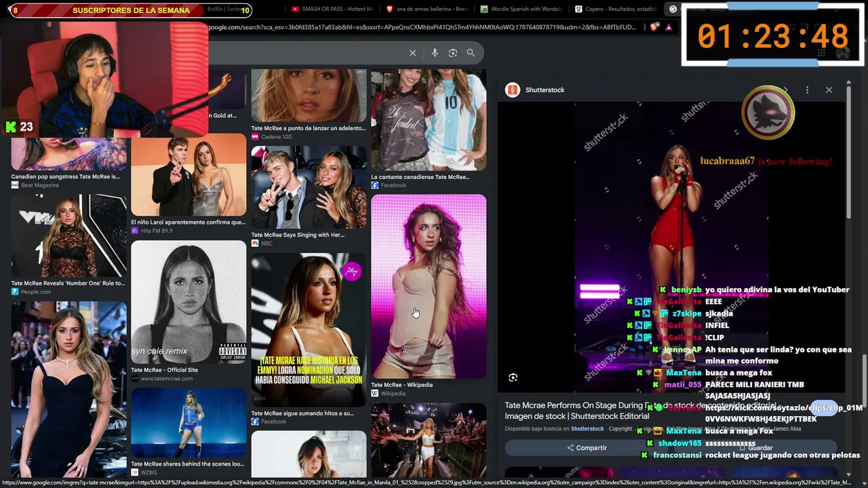868x488 pixels.
Task: Open Google Lens image search from the search bar
Action: 453,53
